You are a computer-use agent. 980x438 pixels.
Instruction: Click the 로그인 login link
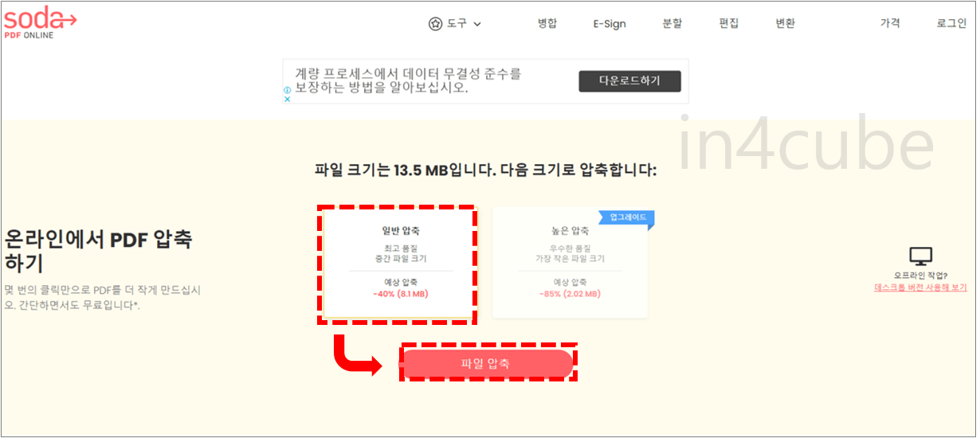click(951, 23)
